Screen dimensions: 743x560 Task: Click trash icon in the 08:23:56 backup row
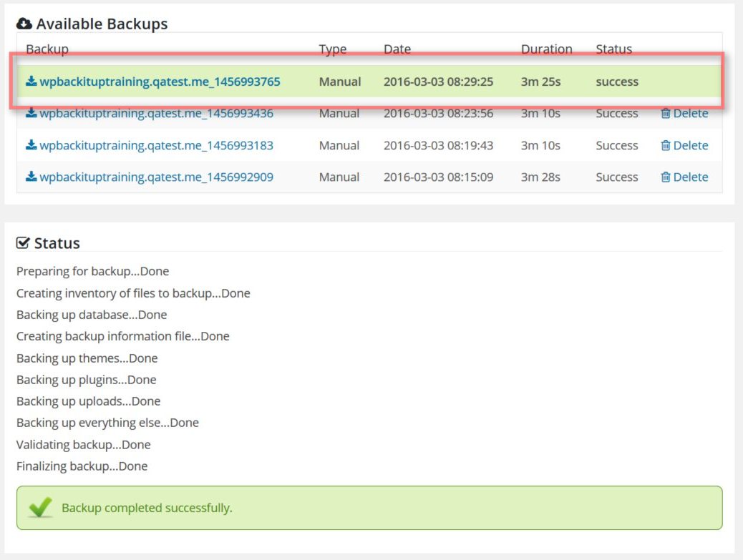pos(666,113)
